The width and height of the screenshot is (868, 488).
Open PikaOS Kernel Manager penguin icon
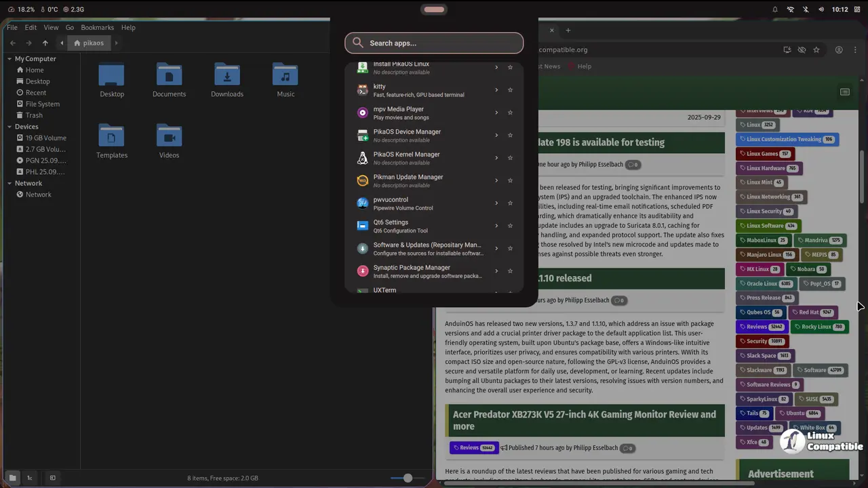coord(362,158)
